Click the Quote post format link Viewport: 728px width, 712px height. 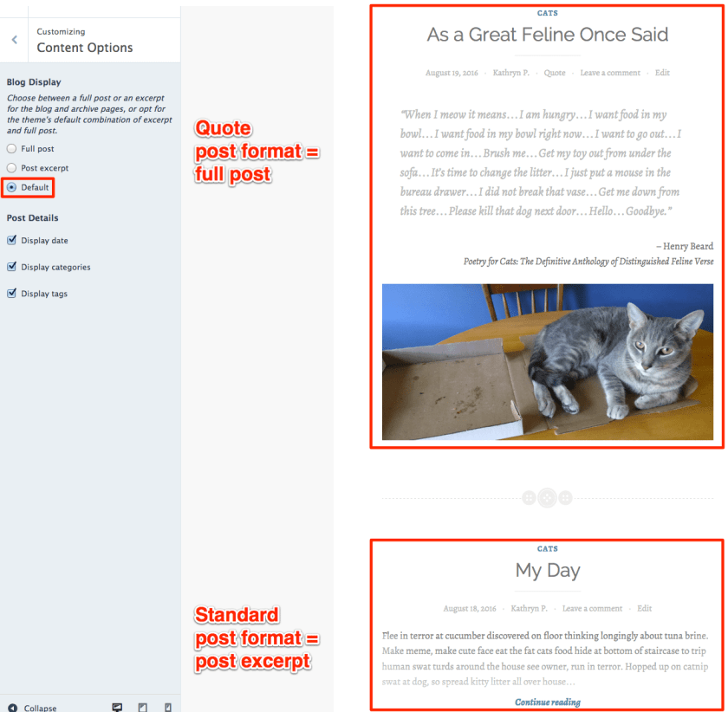point(554,73)
